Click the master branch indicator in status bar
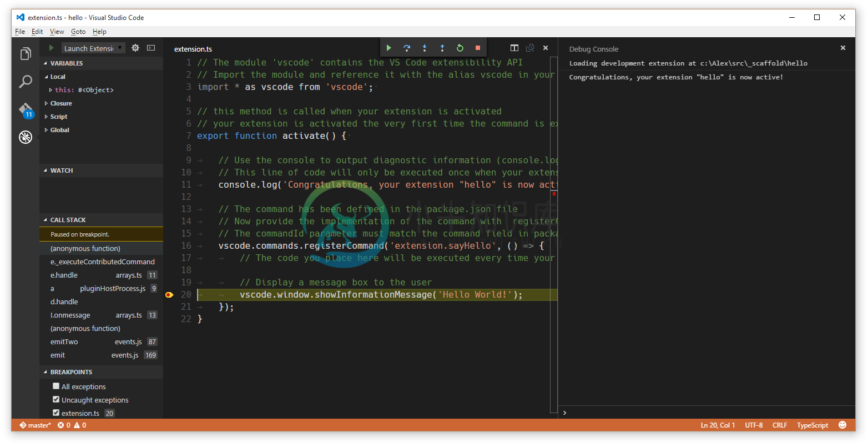 (35, 425)
